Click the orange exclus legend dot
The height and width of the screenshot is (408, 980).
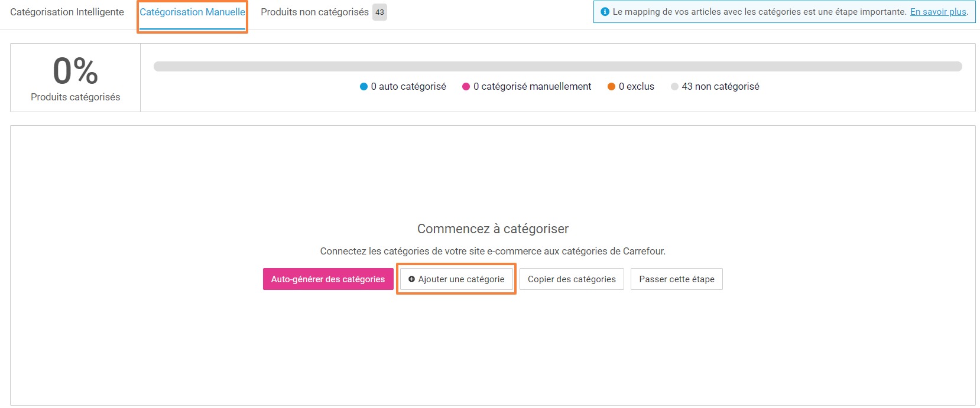pos(611,86)
